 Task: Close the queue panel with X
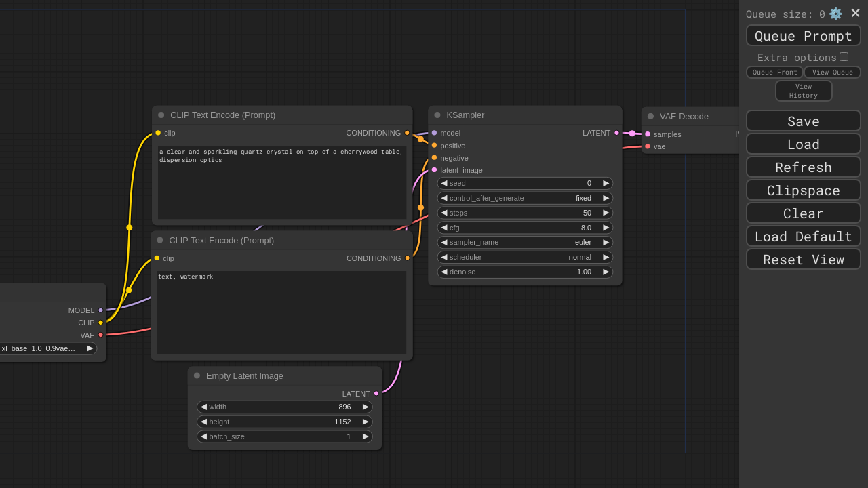point(855,13)
